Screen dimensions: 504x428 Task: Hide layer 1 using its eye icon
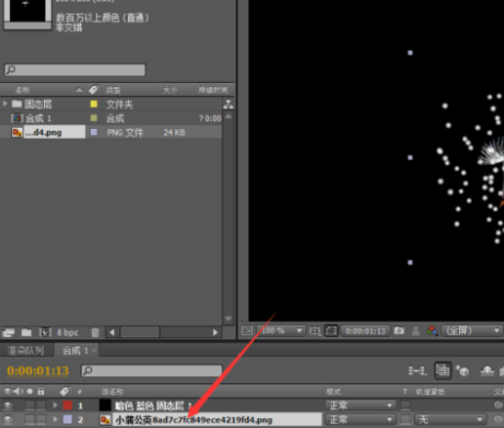point(8,406)
